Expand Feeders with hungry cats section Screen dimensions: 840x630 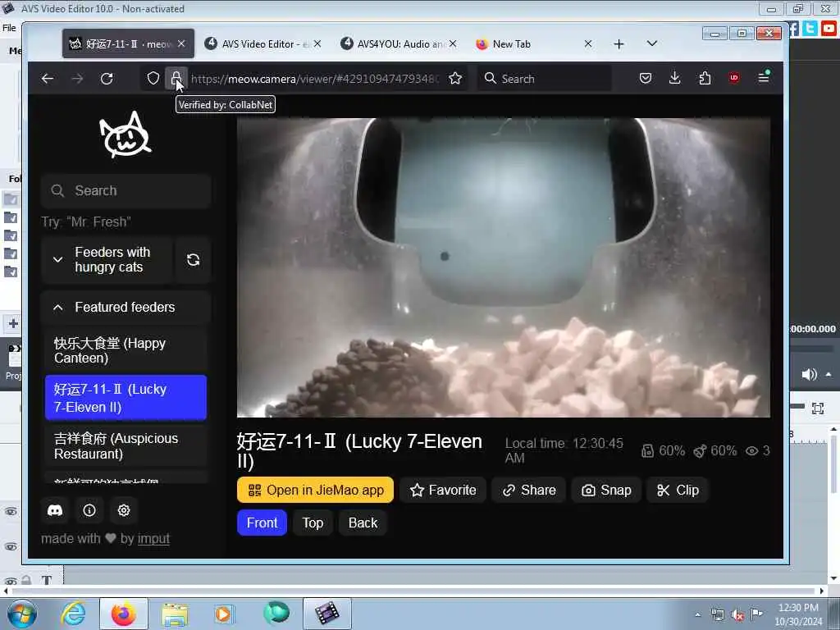click(x=107, y=260)
